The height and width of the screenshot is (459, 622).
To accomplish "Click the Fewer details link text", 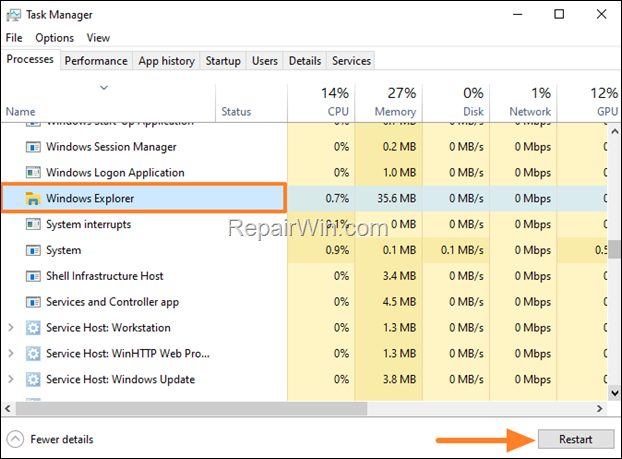I will click(62, 440).
